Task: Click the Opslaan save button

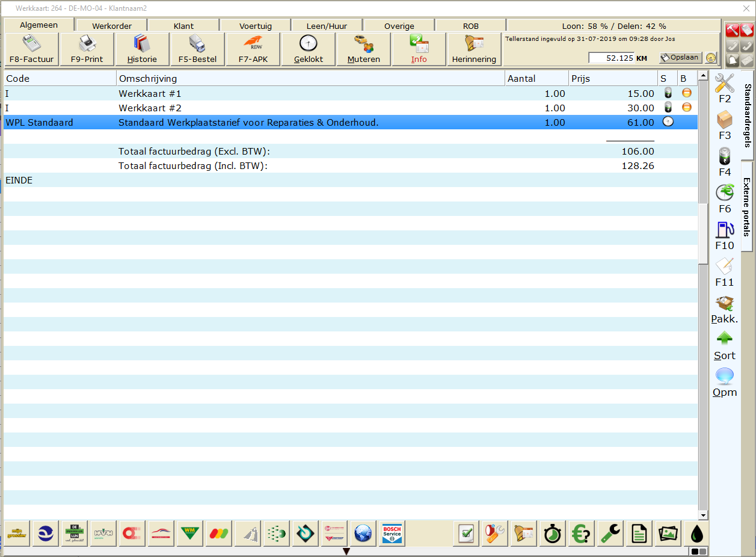Action: click(x=681, y=58)
